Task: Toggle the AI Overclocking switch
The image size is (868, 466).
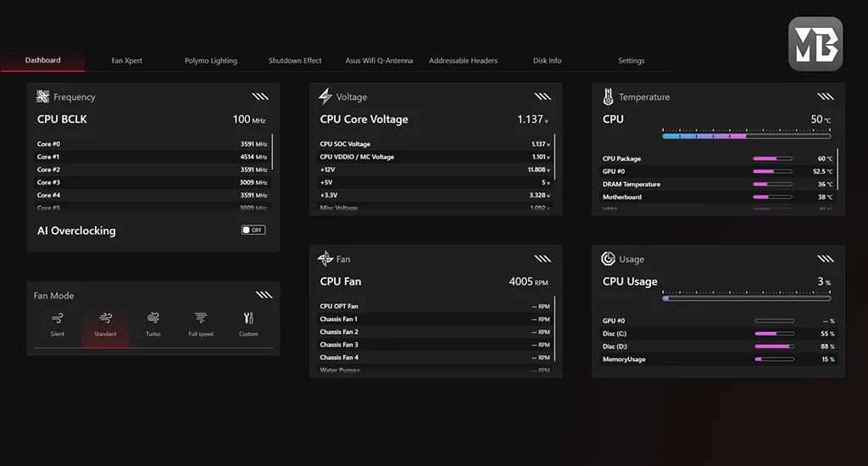Action: (253, 230)
